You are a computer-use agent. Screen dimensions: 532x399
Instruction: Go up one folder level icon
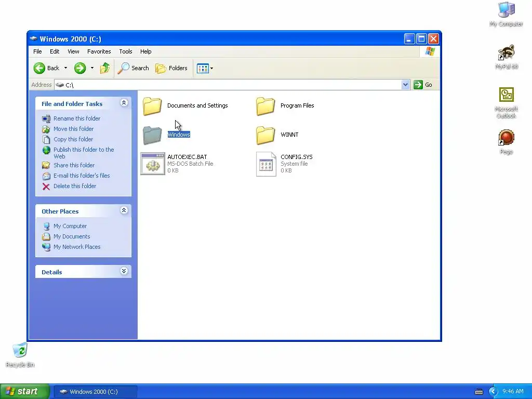(105, 68)
